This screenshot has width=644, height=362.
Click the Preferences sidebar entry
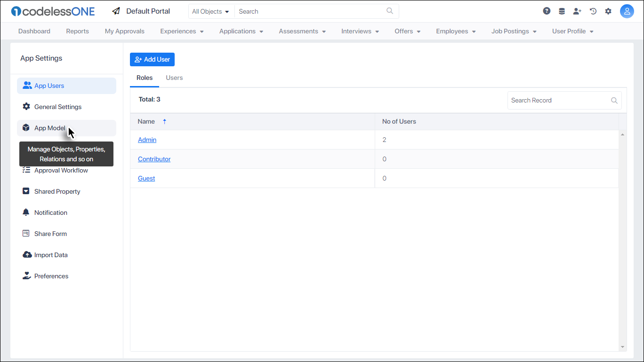(x=50, y=275)
